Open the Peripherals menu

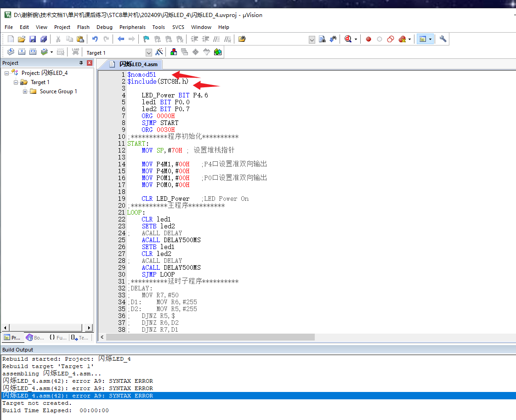[132, 27]
